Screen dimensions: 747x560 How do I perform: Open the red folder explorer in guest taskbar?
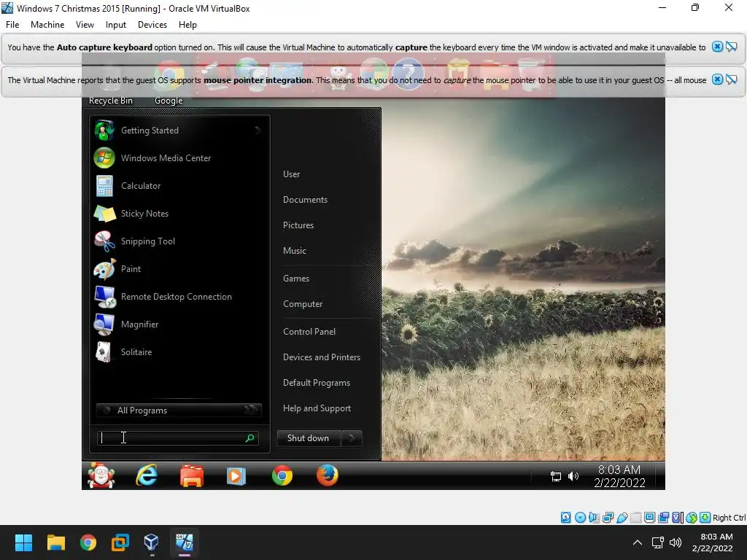tap(192, 475)
